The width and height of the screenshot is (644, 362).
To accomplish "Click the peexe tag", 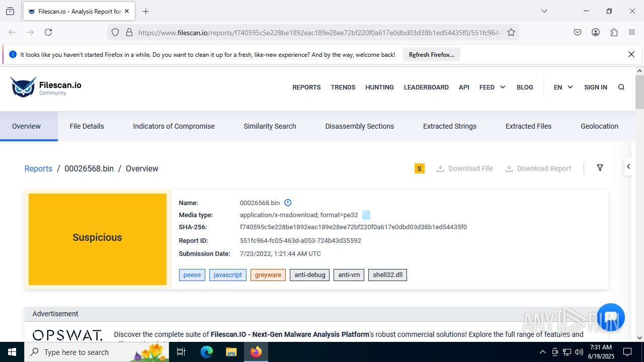I will 192,275.
